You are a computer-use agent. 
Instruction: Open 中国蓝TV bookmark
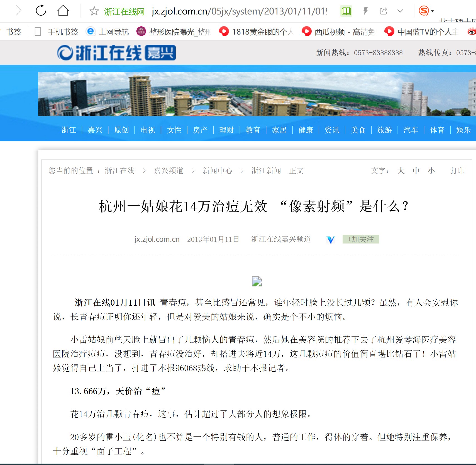[421, 32]
